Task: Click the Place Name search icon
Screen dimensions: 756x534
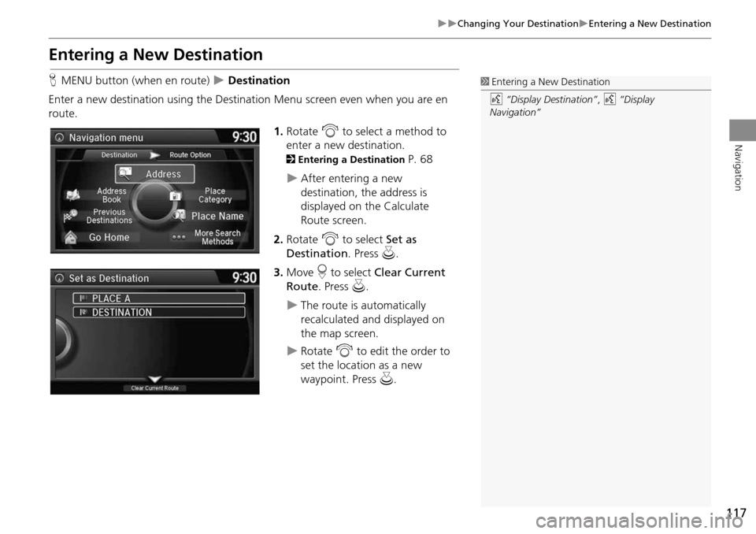Action: 180,216
